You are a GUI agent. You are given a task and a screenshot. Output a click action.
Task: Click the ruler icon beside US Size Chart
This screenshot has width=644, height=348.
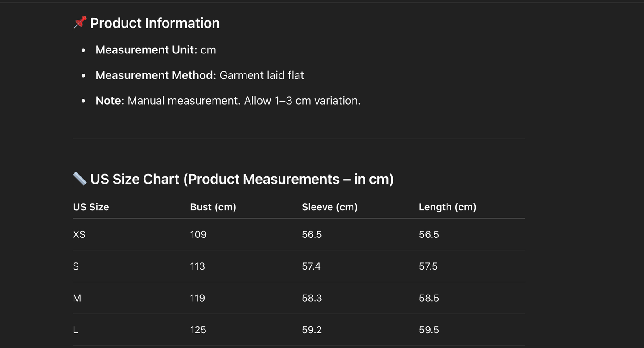point(80,179)
